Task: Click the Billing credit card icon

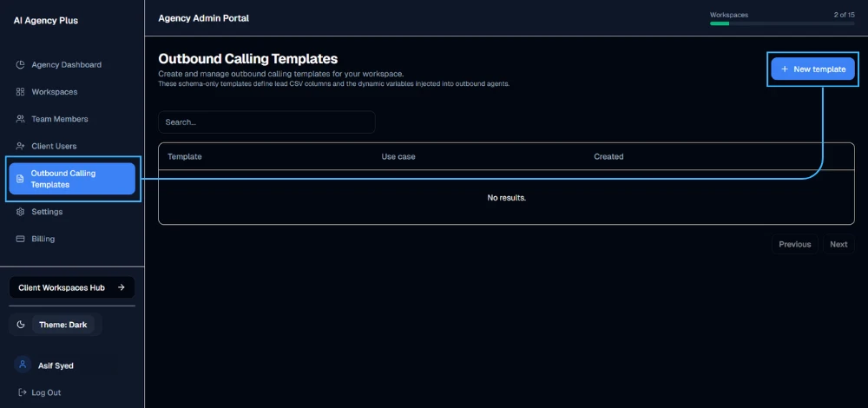Action: (21, 239)
